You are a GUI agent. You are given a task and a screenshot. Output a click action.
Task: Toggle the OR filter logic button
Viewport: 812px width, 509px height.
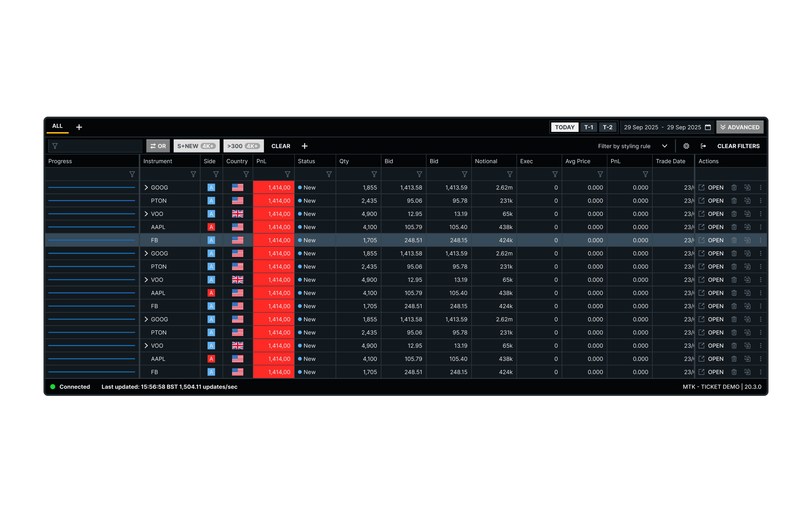click(158, 146)
